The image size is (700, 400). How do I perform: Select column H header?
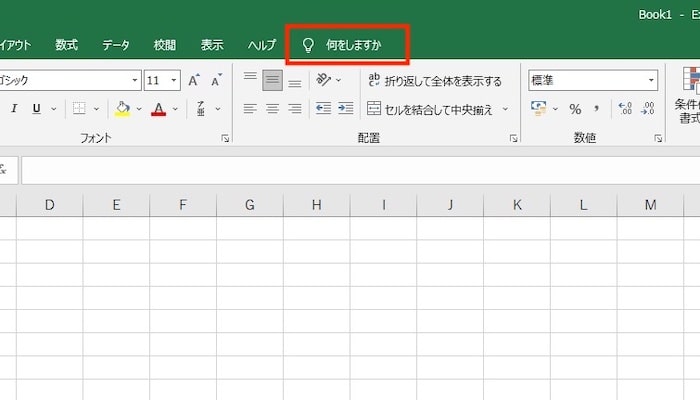pos(317,205)
